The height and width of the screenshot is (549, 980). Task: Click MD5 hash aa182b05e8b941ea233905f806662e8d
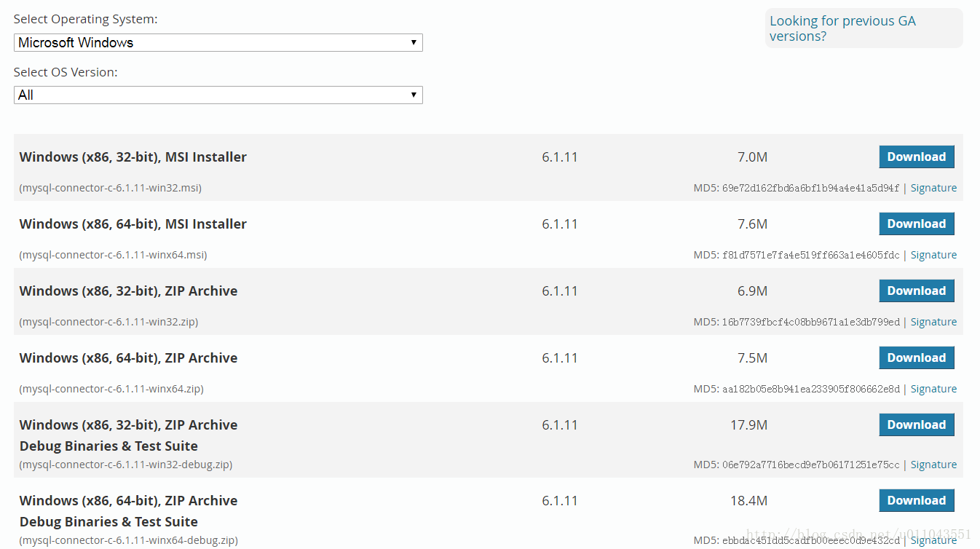[x=811, y=389]
